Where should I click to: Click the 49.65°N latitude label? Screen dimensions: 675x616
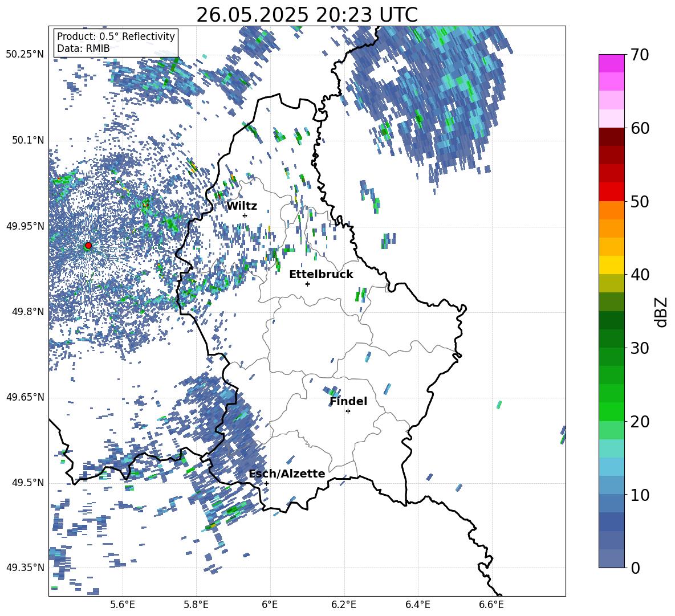pos(25,397)
